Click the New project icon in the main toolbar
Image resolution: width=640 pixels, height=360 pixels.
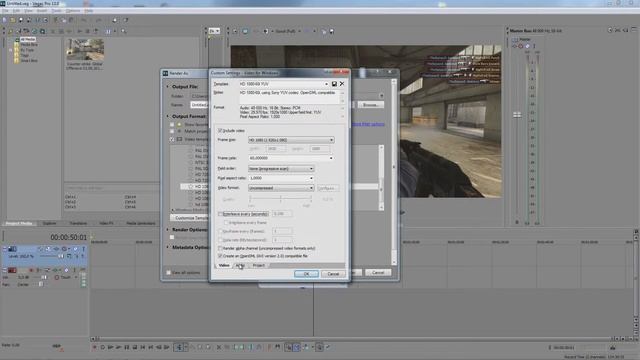(4, 20)
